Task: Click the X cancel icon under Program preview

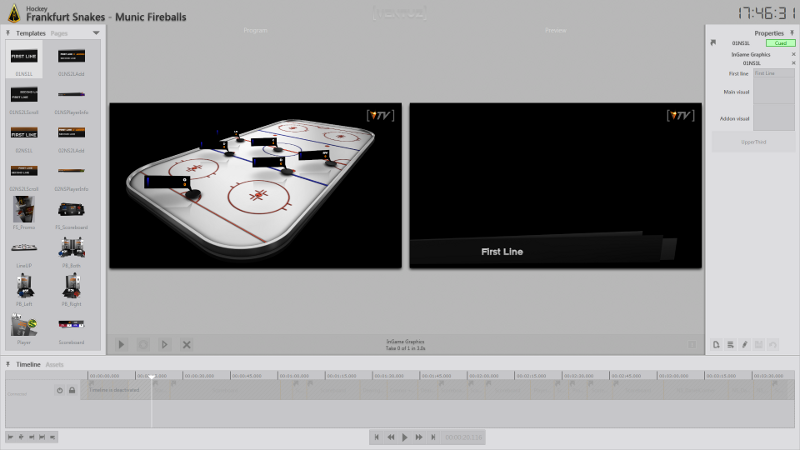Action: [186, 344]
